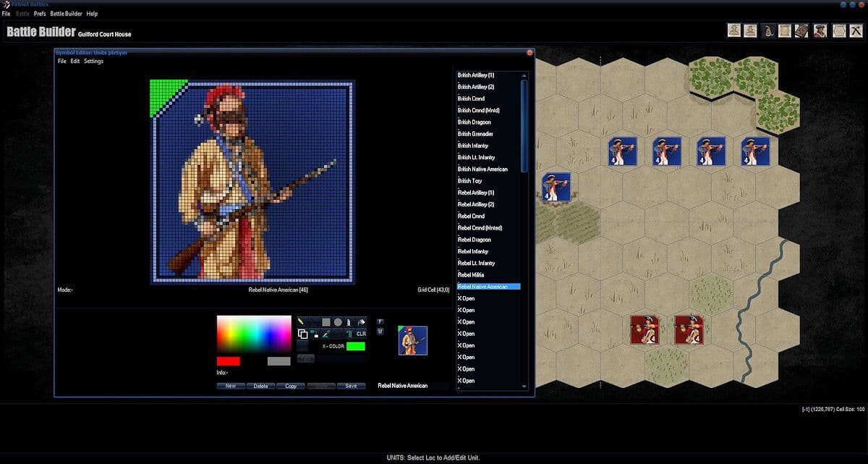Click the coiled snake toolbar icon
This screenshot has height=464, width=868.
[769, 30]
